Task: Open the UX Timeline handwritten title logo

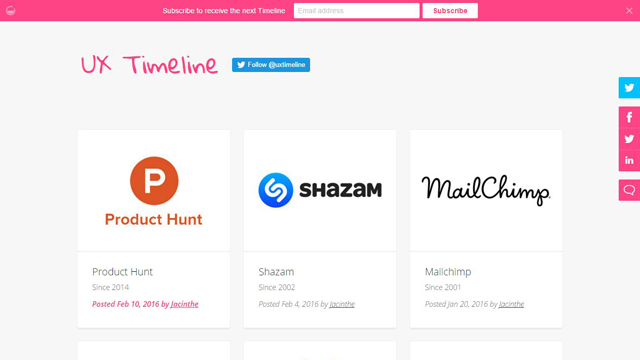Action: tap(149, 65)
